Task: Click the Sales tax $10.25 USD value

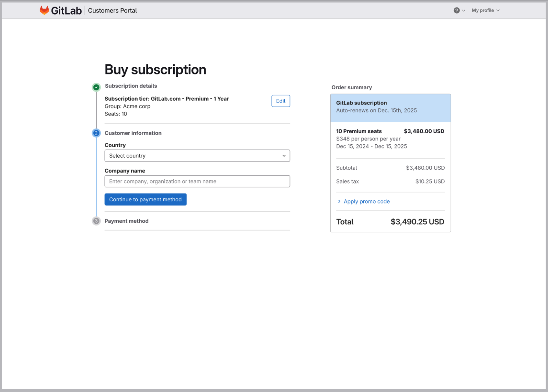Action: click(x=430, y=181)
